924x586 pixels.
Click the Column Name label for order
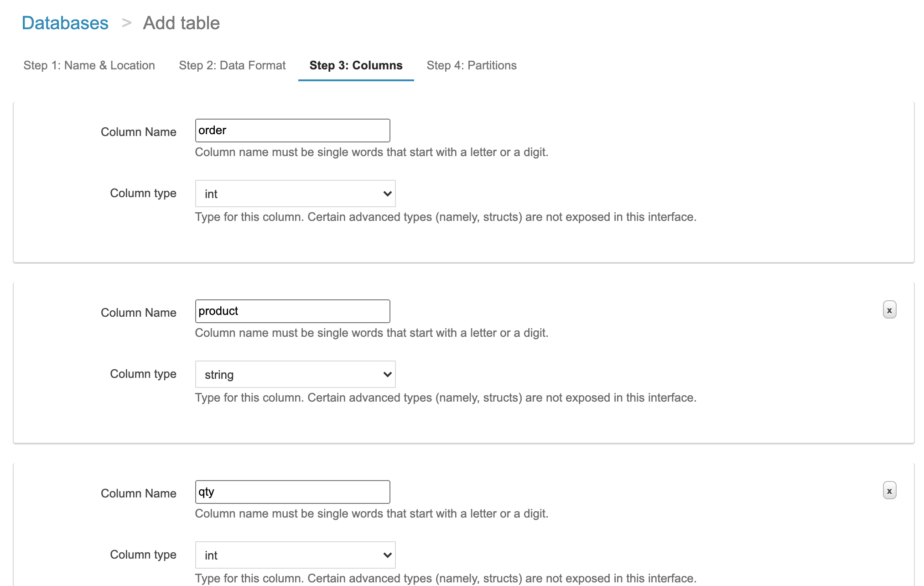click(138, 132)
